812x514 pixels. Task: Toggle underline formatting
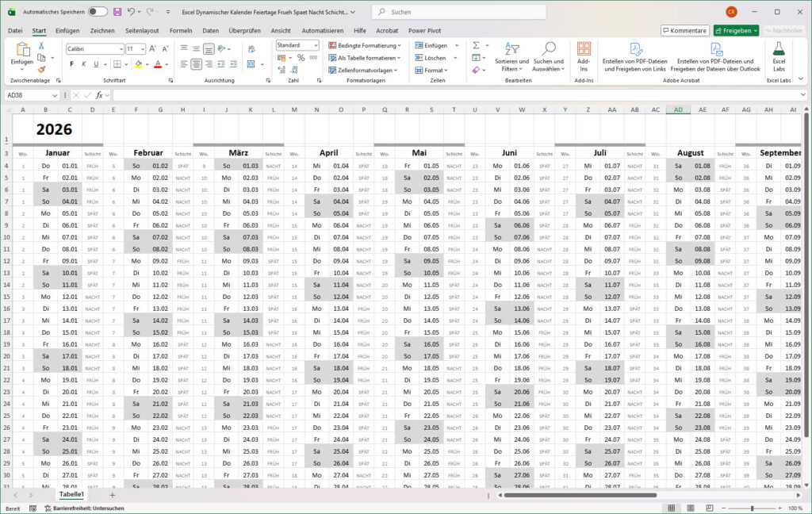(x=96, y=64)
